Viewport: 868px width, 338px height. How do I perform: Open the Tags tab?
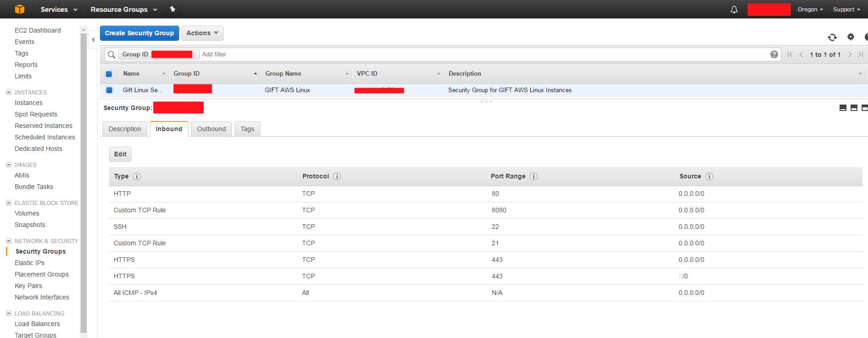pos(247,129)
